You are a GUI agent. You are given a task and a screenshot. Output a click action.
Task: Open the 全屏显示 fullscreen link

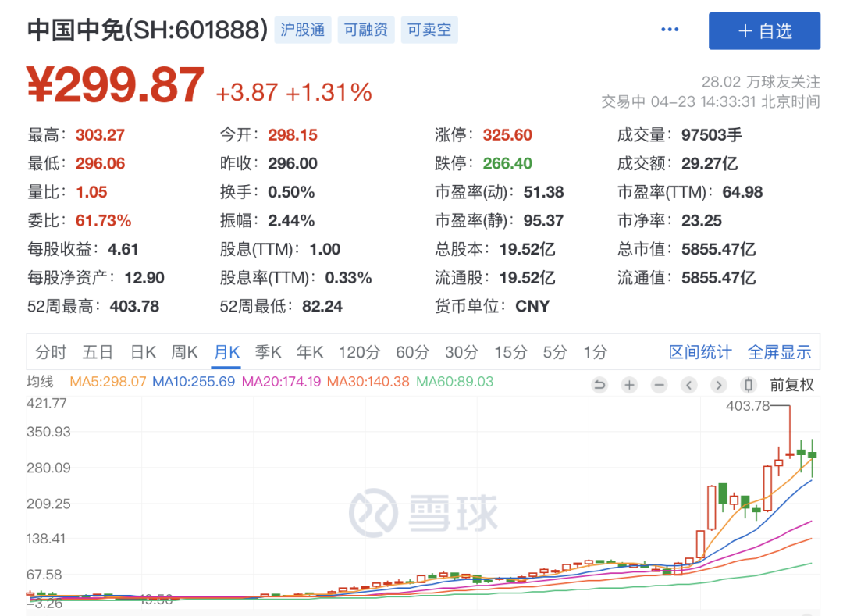pos(779,353)
